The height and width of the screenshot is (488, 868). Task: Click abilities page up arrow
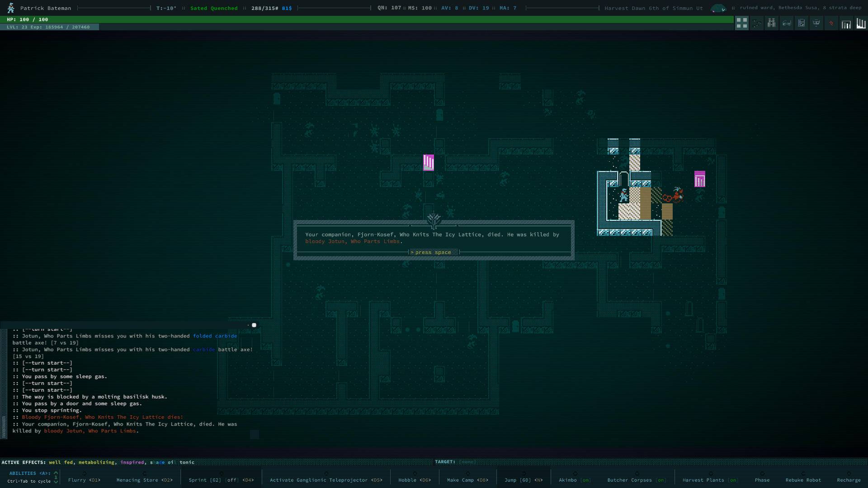(56, 473)
